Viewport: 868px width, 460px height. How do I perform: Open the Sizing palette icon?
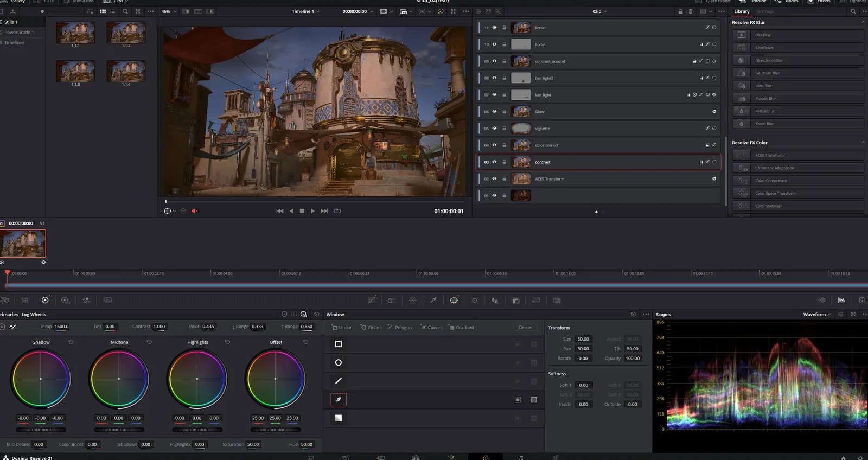[x=536, y=300]
